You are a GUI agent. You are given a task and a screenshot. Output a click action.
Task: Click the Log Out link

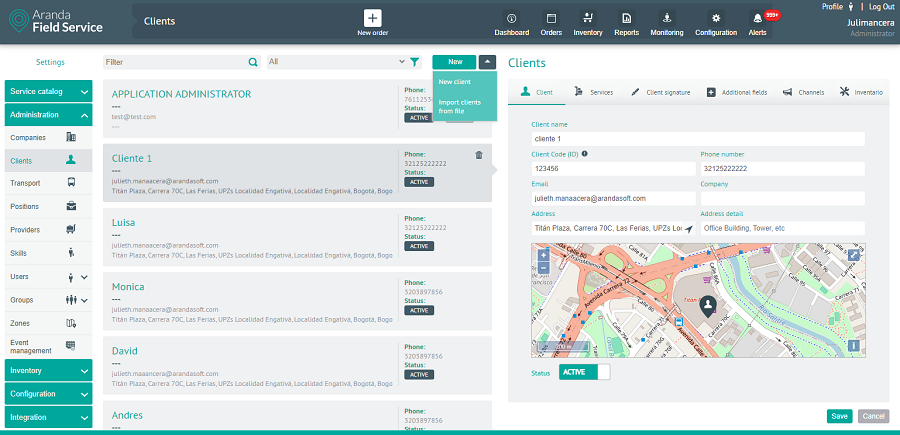pos(881,7)
